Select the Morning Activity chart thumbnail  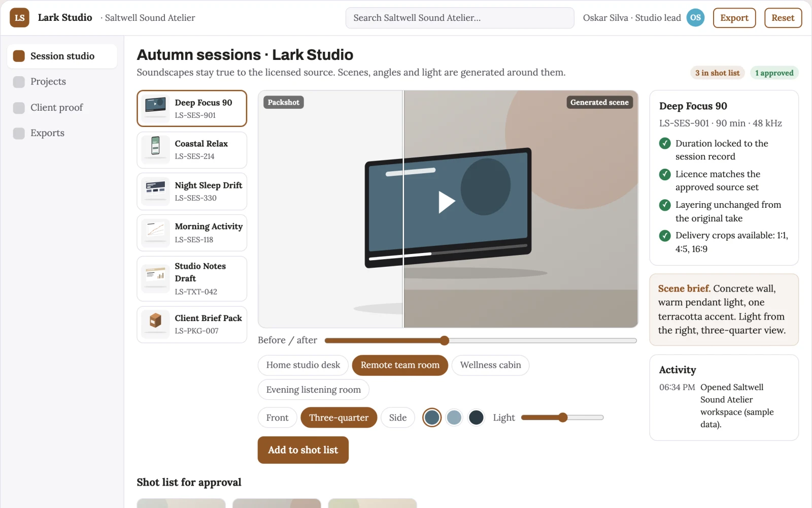155,233
